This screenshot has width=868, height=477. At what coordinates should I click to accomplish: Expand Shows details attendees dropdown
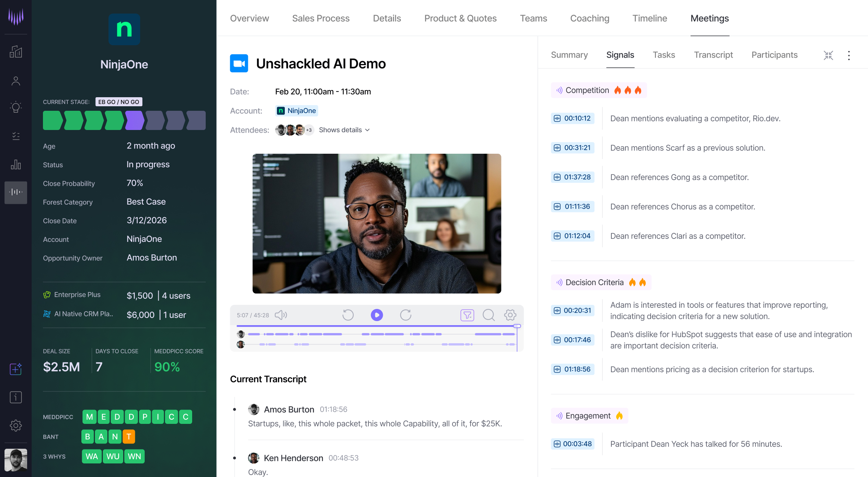tap(344, 130)
